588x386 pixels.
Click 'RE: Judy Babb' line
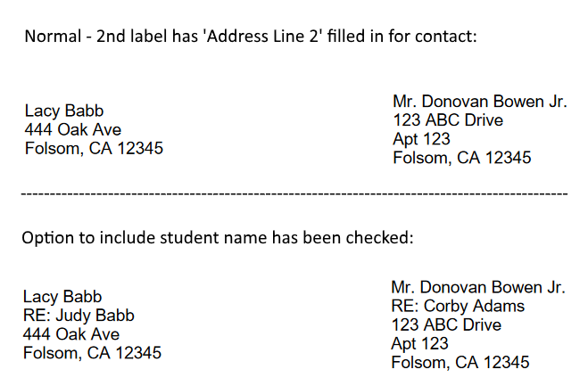(79, 316)
